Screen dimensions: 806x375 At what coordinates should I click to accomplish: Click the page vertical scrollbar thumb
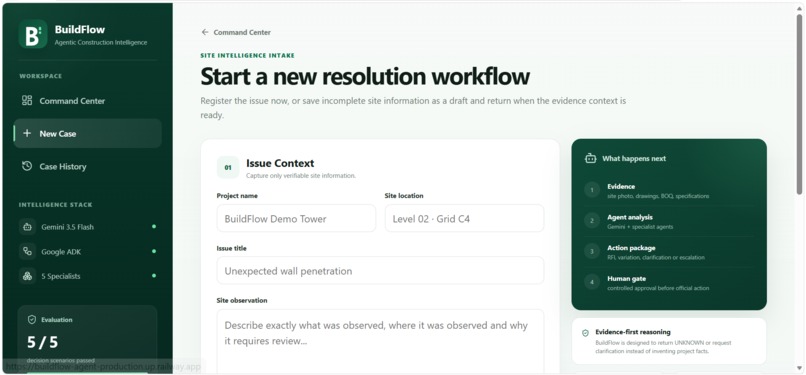point(799,104)
